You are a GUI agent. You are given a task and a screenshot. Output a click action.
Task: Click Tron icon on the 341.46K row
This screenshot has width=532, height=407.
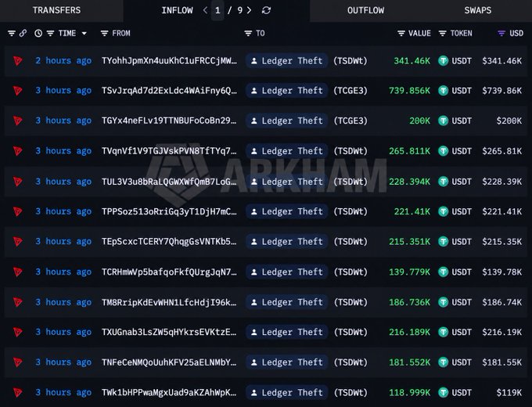[18, 61]
